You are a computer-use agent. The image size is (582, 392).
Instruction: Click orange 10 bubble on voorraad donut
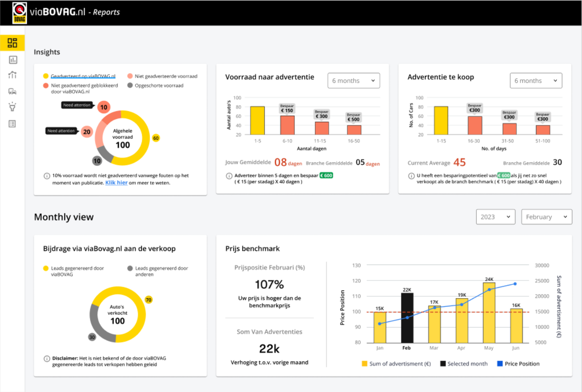103,107
